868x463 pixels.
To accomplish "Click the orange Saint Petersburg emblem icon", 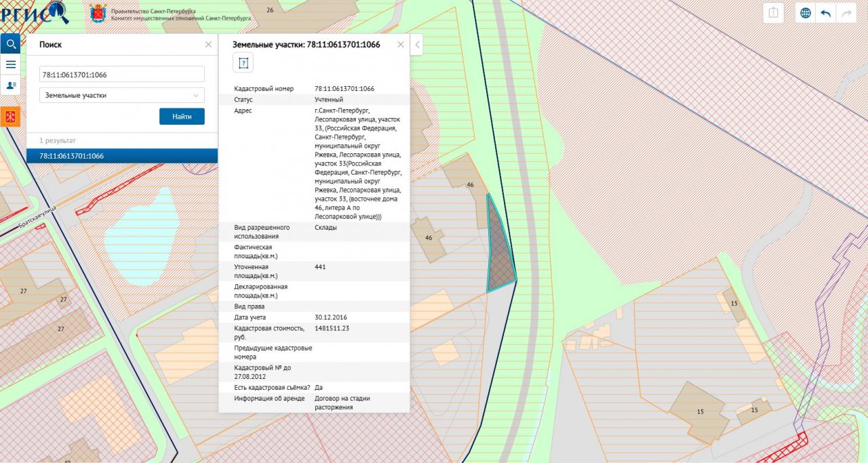I will 10,117.
